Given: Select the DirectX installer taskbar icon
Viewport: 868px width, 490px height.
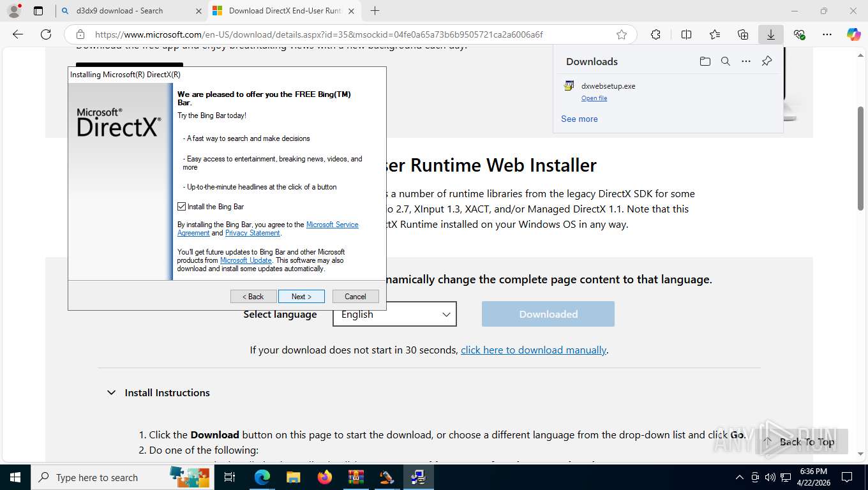Looking at the screenshot, I should (418, 477).
